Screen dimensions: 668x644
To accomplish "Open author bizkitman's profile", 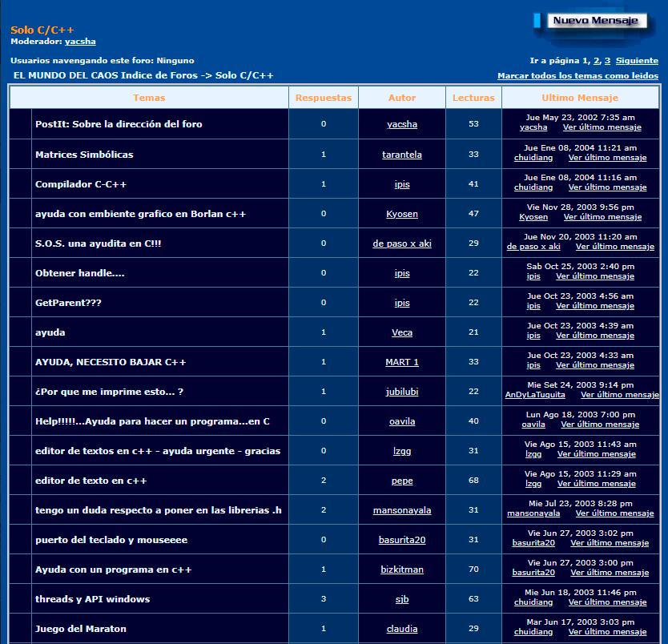I will click(402, 570).
